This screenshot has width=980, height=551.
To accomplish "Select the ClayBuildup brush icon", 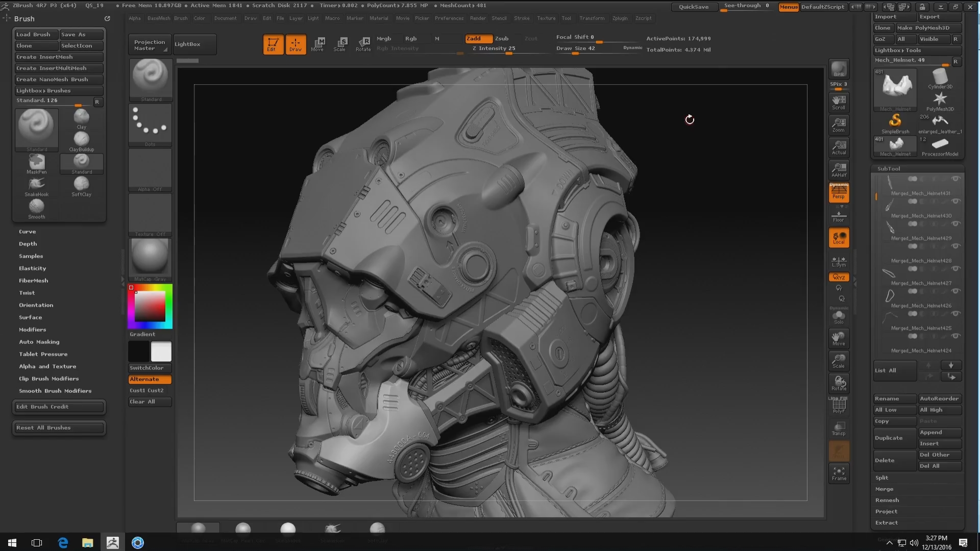I will coord(81,140).
